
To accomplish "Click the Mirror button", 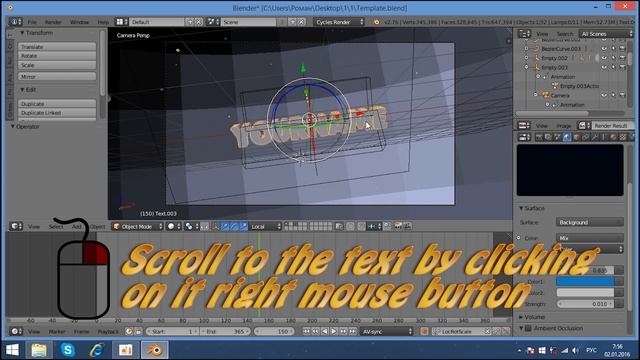I will tap(57, 76).
